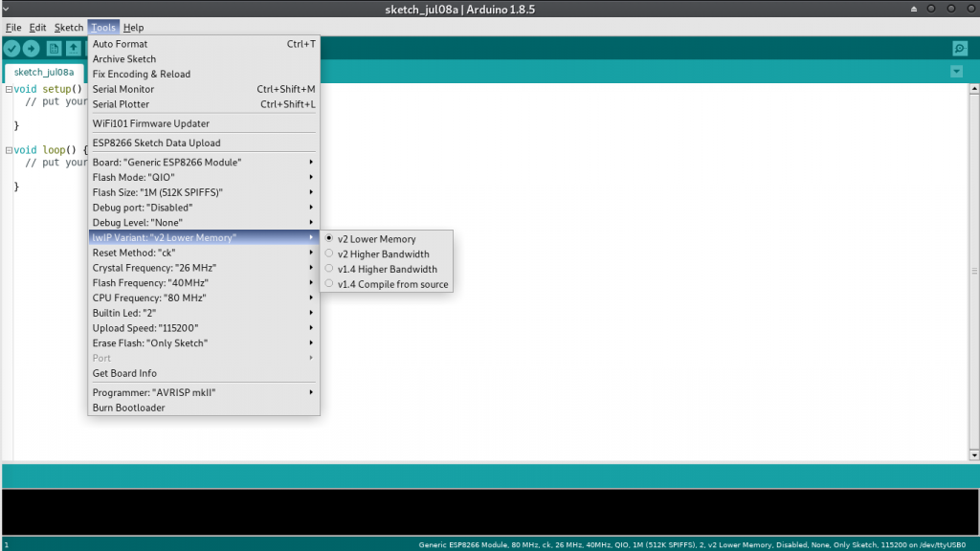Open Serial Monitor magnifier icon
Screen dimensions: 980x551
pos(960,49)
